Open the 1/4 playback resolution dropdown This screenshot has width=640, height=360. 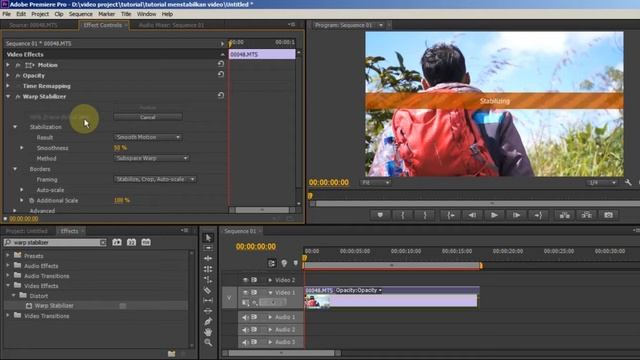point(602,182)
